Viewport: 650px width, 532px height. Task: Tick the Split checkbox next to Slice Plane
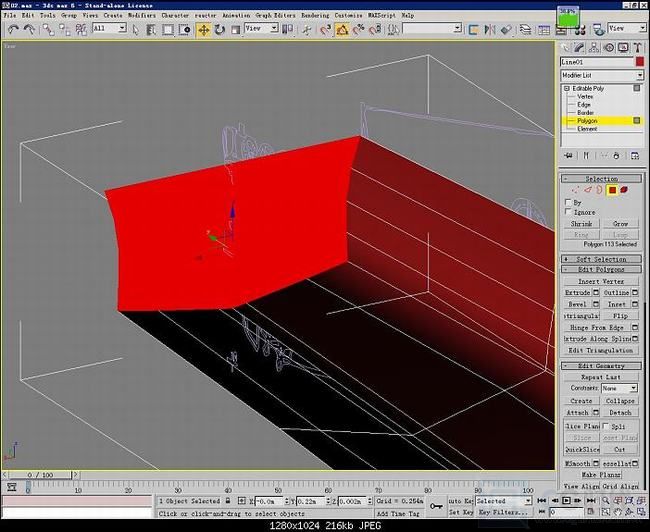(606, 426)
